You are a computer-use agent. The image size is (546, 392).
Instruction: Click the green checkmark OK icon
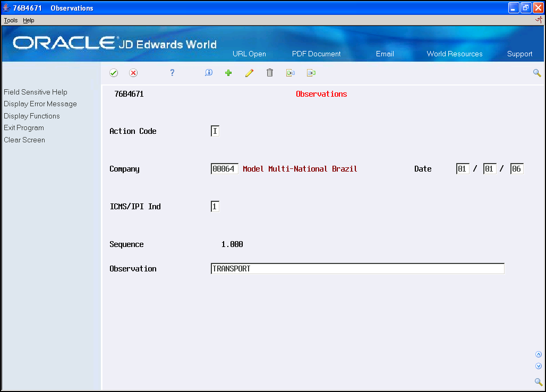click(x=114, y=73)
